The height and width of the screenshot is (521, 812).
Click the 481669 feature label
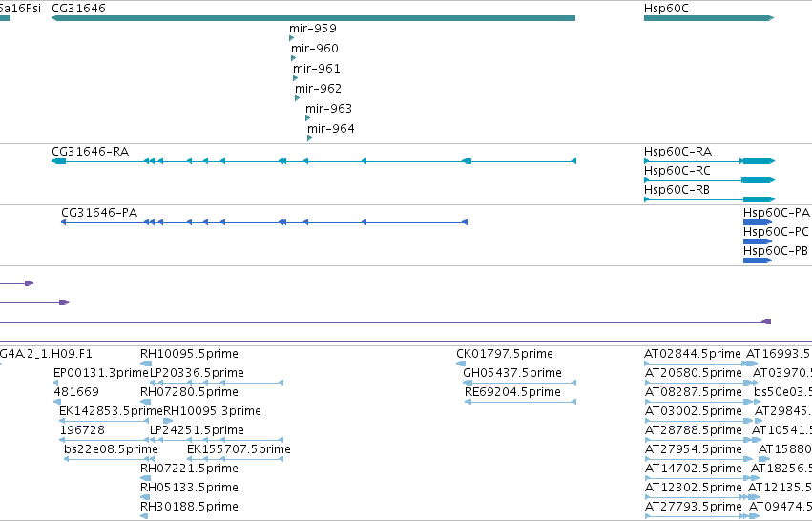click(x=76, y=392)
